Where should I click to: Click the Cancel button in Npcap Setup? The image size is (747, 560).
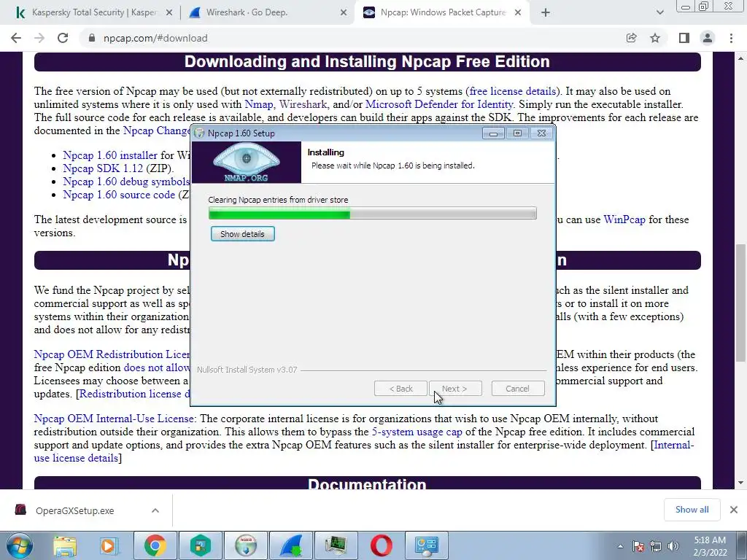(x=517, y=389)
